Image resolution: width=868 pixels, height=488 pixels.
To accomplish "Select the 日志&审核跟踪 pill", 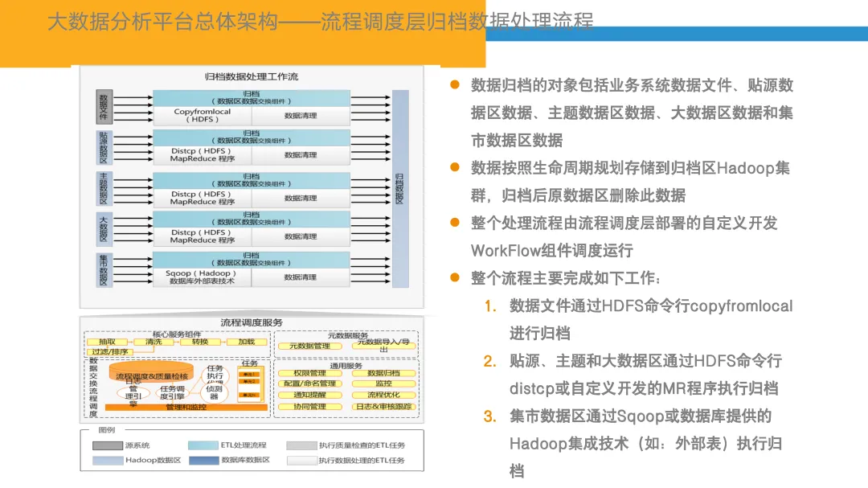I will tap(383, 407).
